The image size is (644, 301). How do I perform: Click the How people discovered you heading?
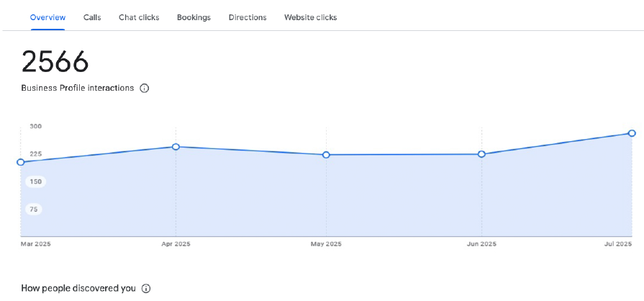78,289
